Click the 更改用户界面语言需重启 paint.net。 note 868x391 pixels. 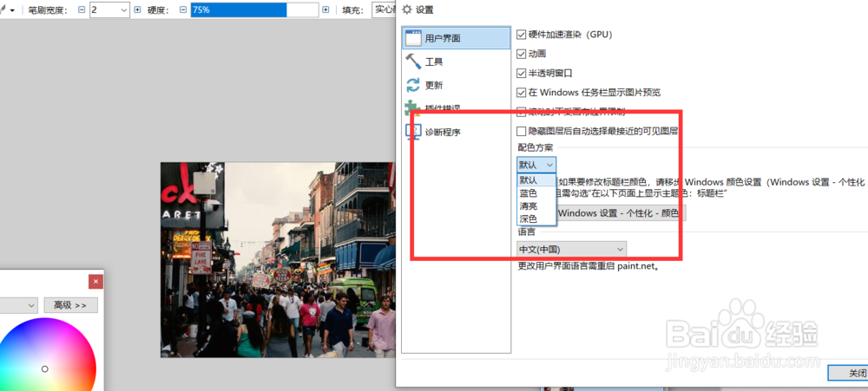pos(590,266)
